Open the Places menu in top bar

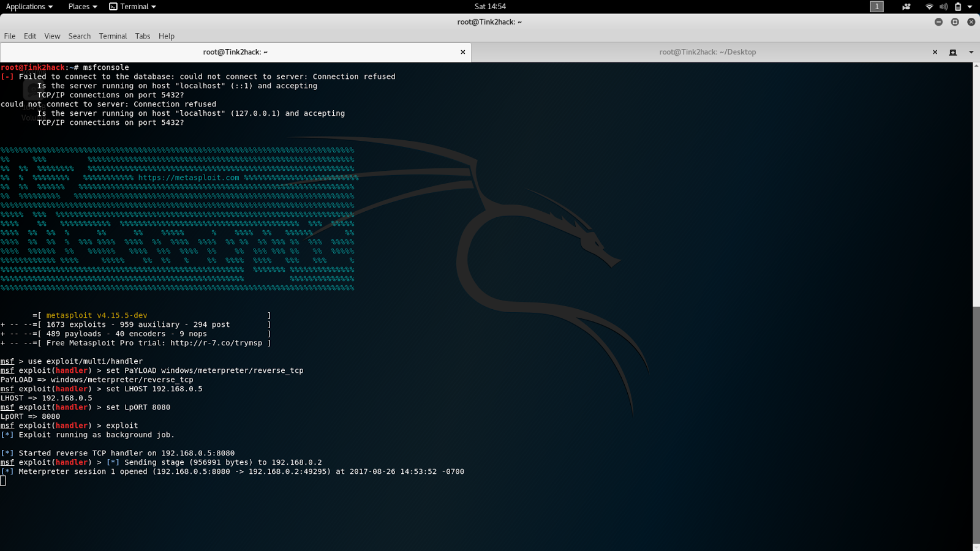pyautogui.click(x=83, y=7)
